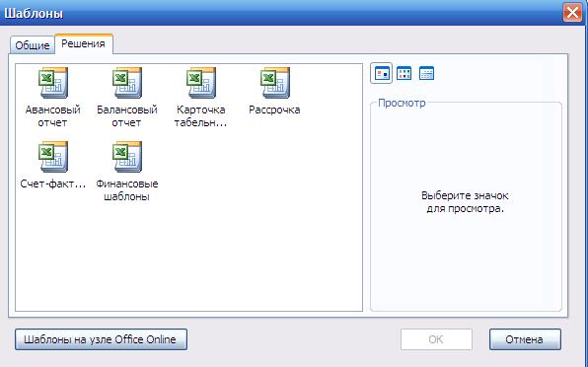Switch to list view mode

(404, 73)
